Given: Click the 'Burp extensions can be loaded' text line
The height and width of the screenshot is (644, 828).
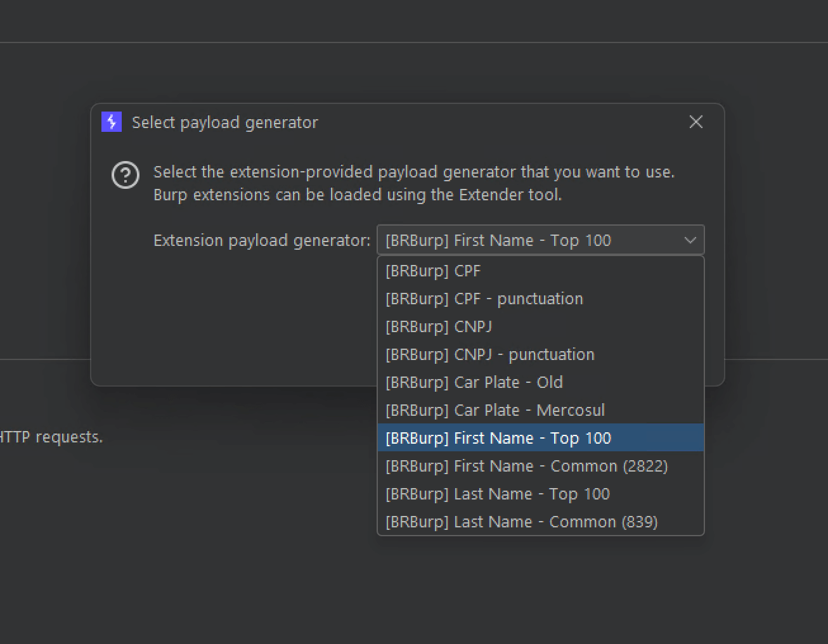Looking at the screenshot, I should 358,195.
